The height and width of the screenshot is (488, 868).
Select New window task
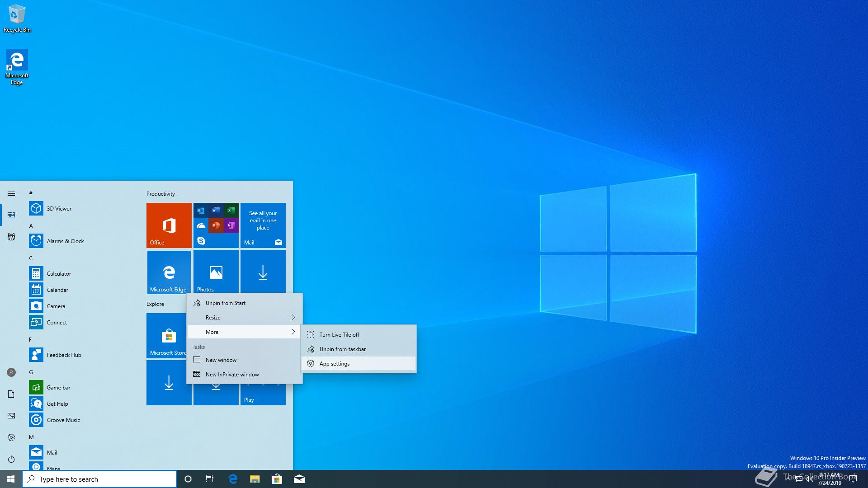245,360
